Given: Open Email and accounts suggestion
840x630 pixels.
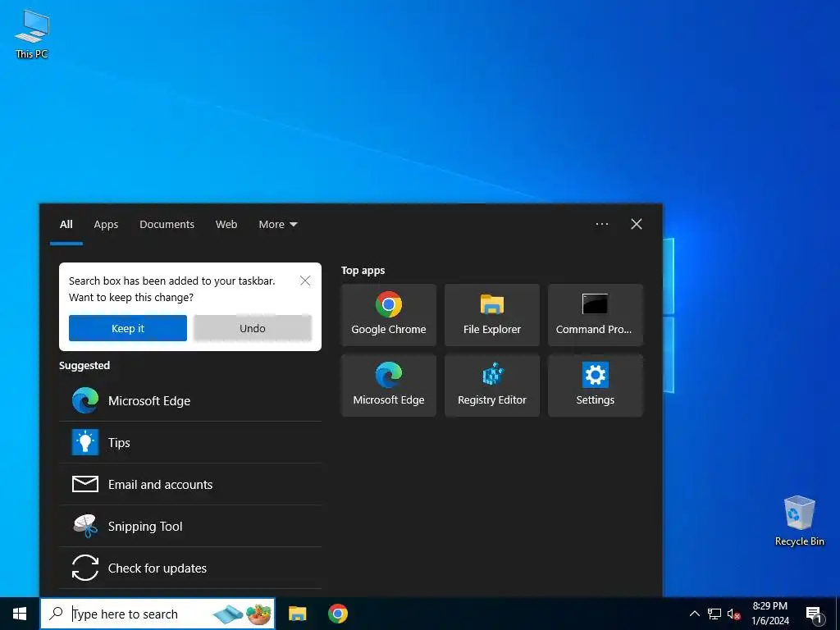Looking at the screenshot, I should click(x=190, y=484).
